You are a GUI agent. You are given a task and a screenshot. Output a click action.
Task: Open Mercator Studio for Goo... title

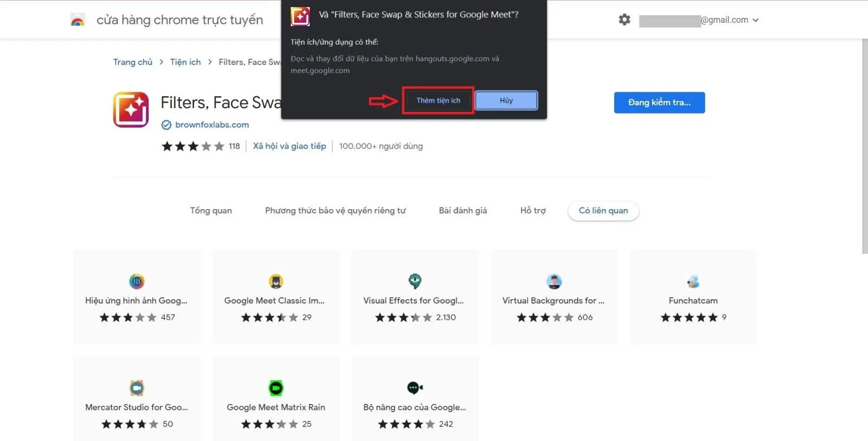coord(137,407)
